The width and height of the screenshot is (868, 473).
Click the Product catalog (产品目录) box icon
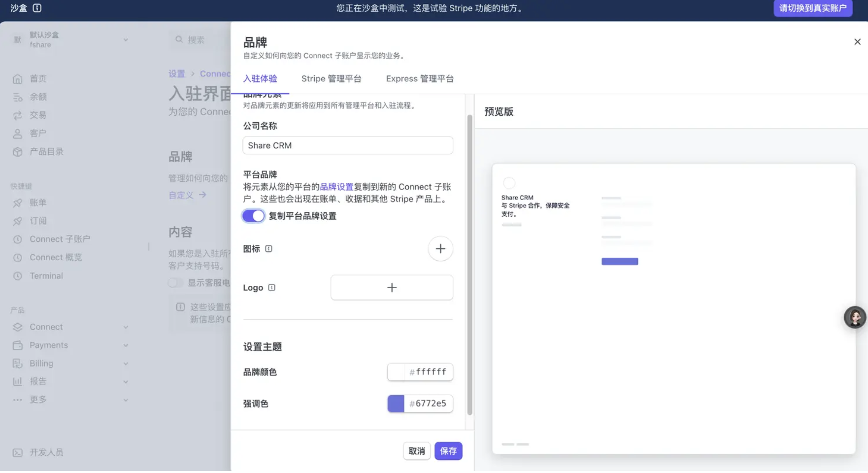point(18,152)
